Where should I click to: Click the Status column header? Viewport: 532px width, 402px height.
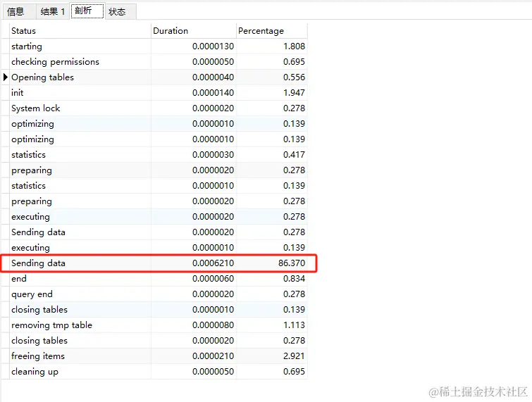tap(80, 31)
